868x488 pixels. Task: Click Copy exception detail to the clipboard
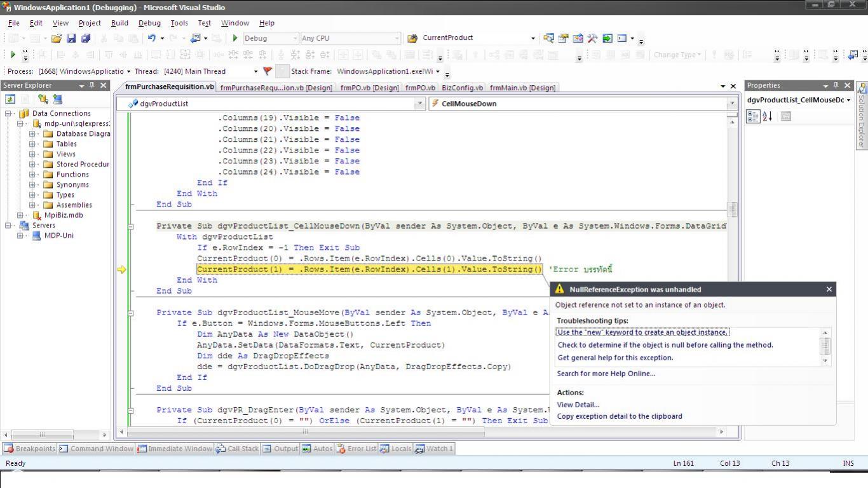coord(620,417)
